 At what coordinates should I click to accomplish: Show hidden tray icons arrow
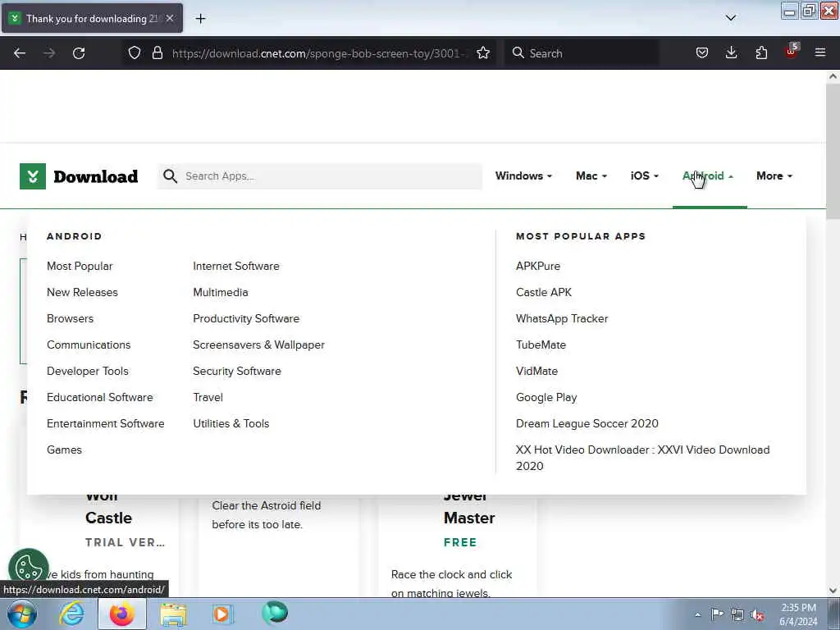(697, 615)
